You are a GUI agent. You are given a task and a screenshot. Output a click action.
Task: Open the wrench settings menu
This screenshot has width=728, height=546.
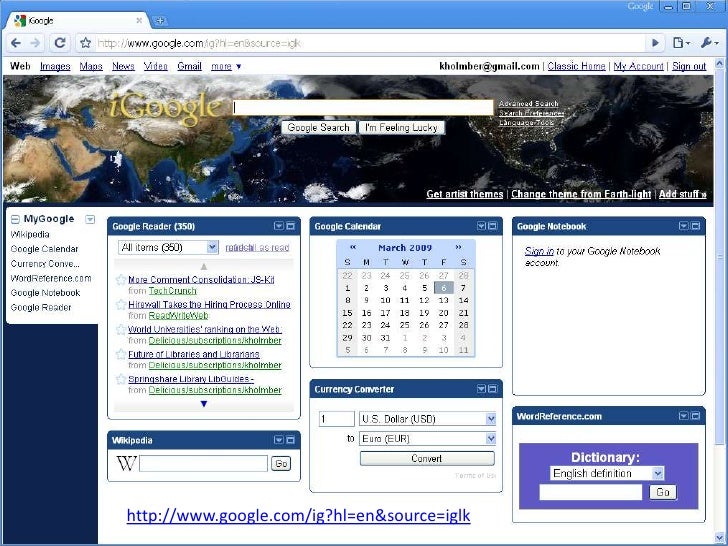click(x=709, y=43)
